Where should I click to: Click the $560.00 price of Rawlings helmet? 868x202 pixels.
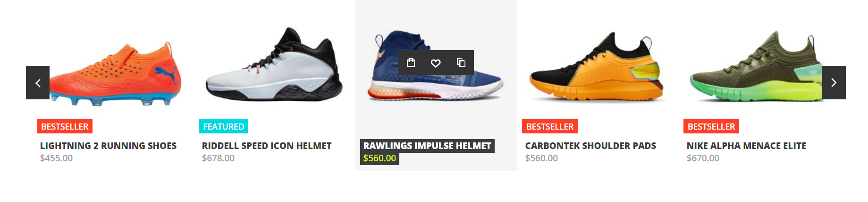pos(379,158)
